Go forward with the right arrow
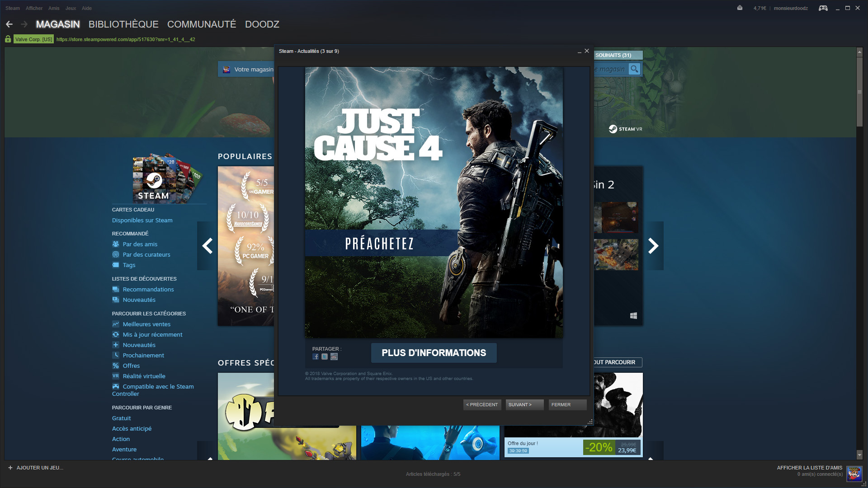868x488 pixels. 24,24
